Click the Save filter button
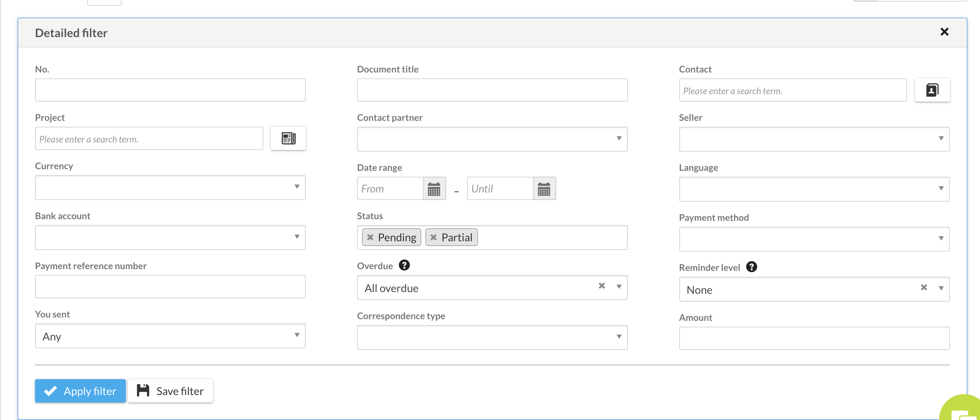 coord(170,391)
